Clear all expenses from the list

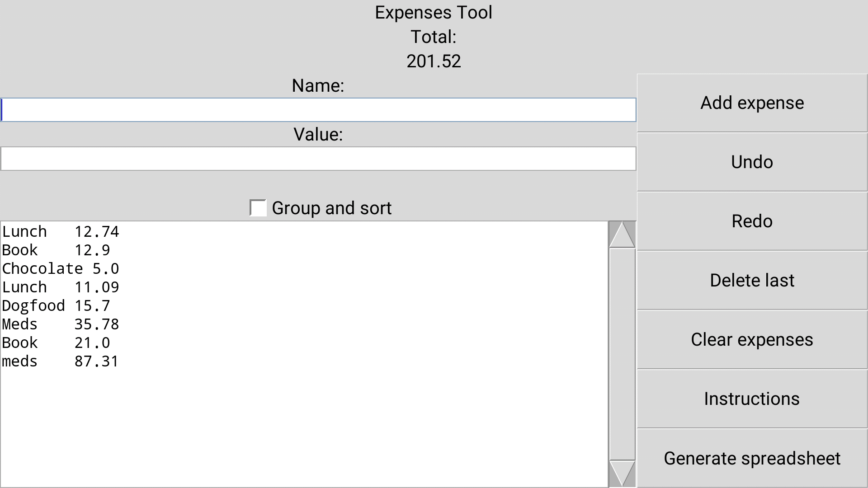[752, 339]
